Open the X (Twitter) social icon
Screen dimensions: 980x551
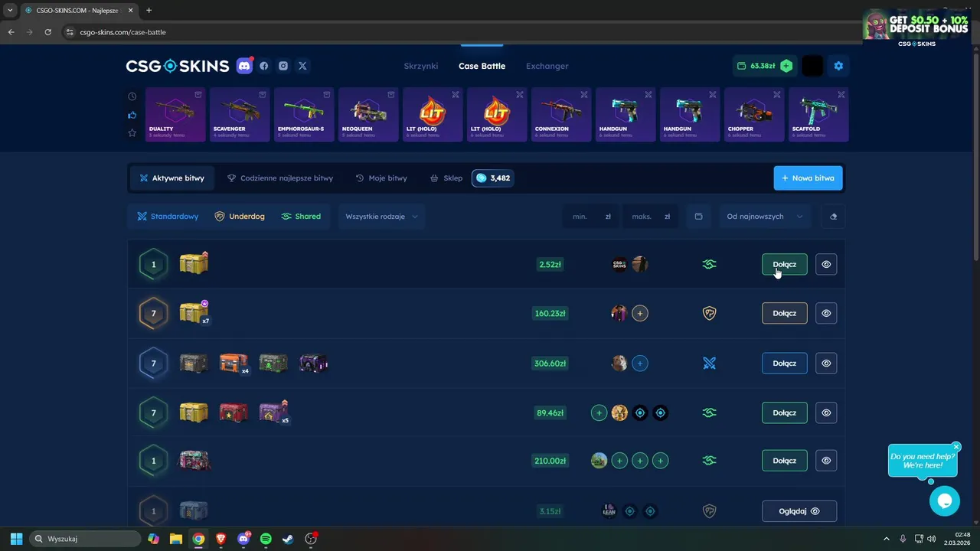[302, 66]
